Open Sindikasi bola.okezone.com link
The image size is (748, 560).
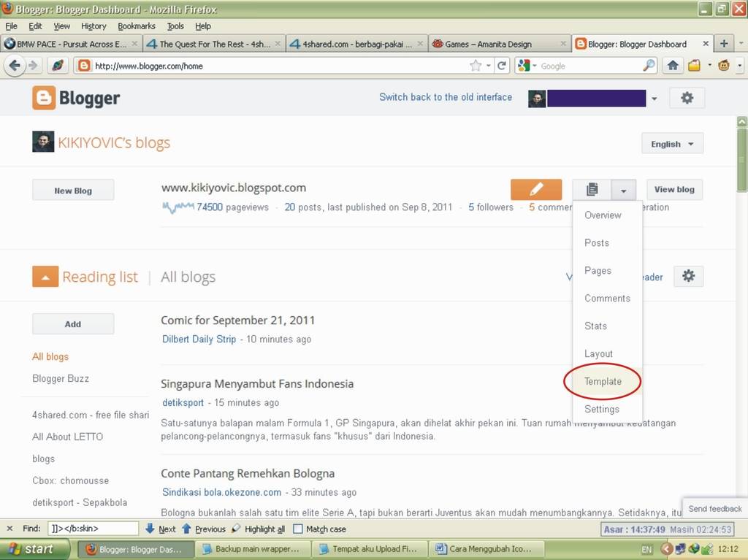click(x=221, y=492)
